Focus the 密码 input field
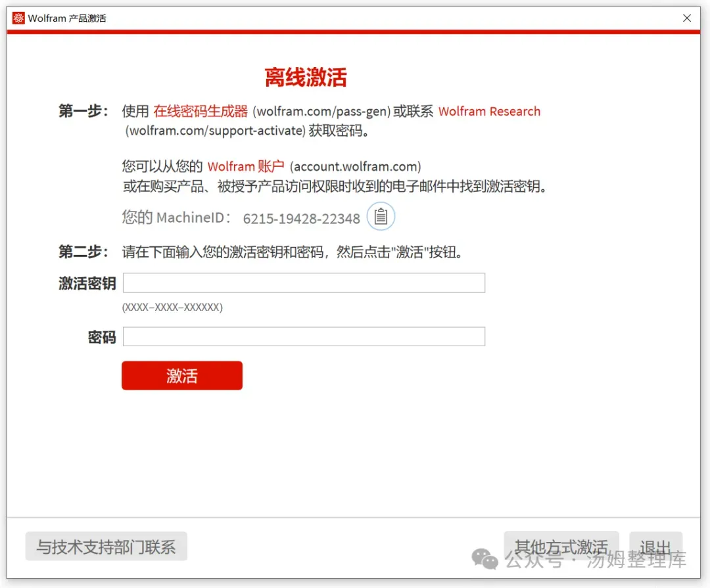 coord(304,336)
